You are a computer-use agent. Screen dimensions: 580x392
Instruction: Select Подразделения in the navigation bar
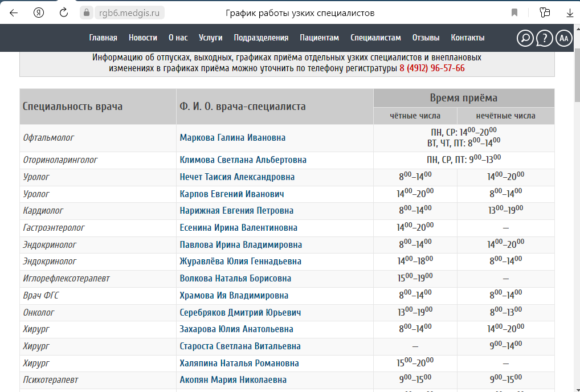(x=261, y=38)
